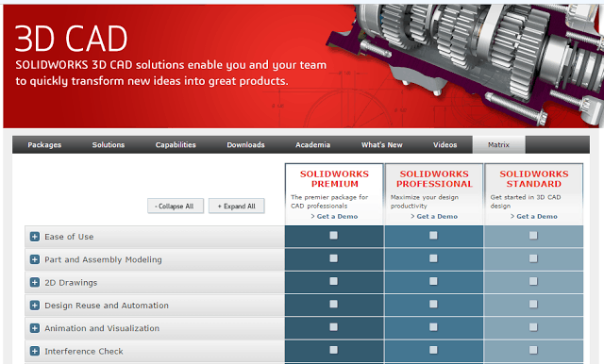
Task: Open the Solutions tab
Action: [x=109, y=145]
